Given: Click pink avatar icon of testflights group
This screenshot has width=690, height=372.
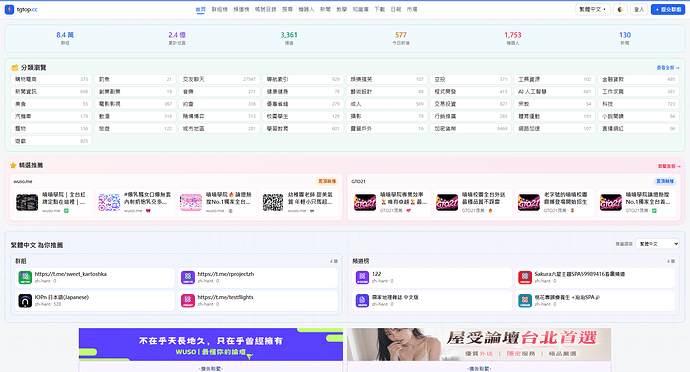Looking at the screenshot, I should [x=188, y=301].
